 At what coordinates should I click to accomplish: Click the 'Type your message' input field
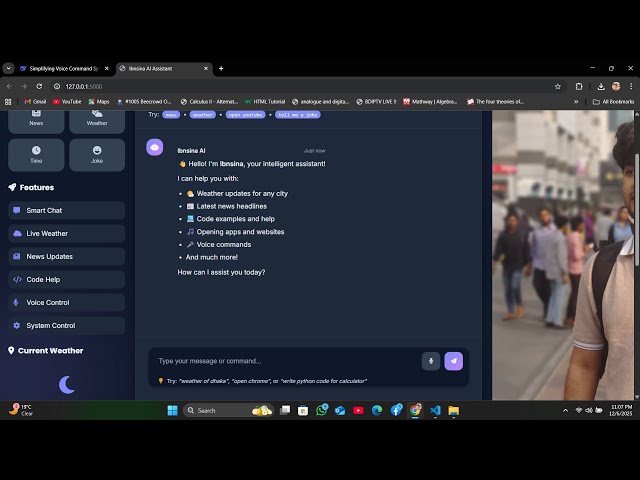pos(285,361)
